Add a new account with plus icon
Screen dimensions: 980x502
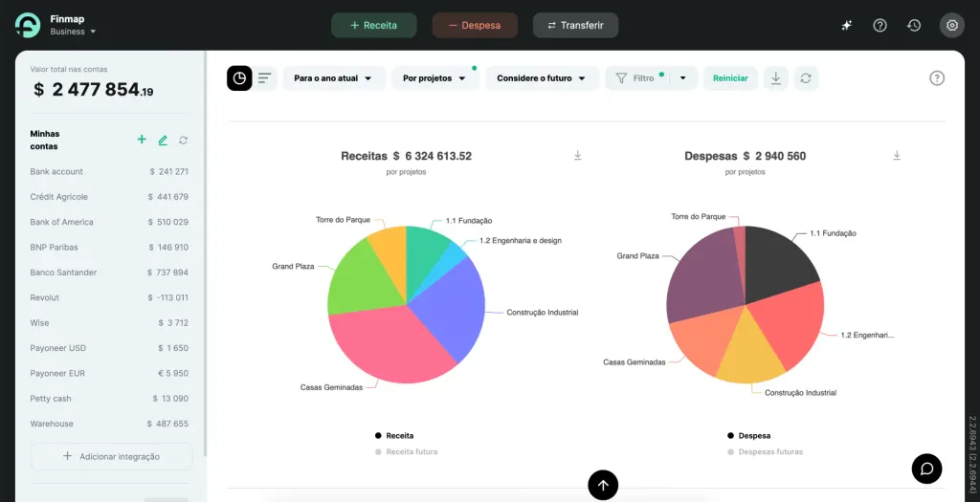click(x=142, y=140)
